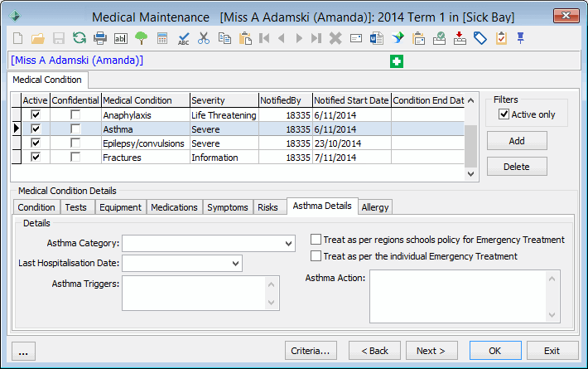Click the scissors Cut icon

click(204, 38)
